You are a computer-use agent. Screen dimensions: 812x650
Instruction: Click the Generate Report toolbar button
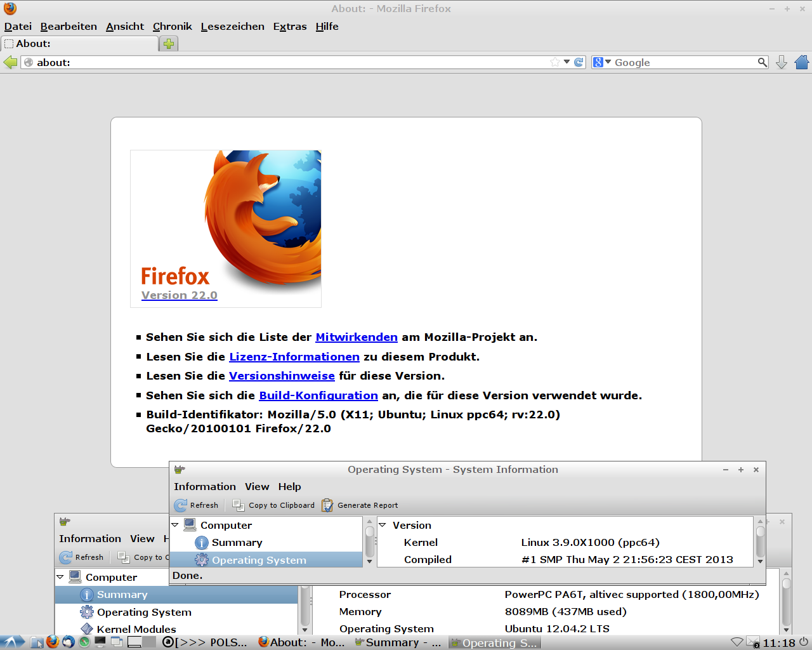tap(360, 505)
